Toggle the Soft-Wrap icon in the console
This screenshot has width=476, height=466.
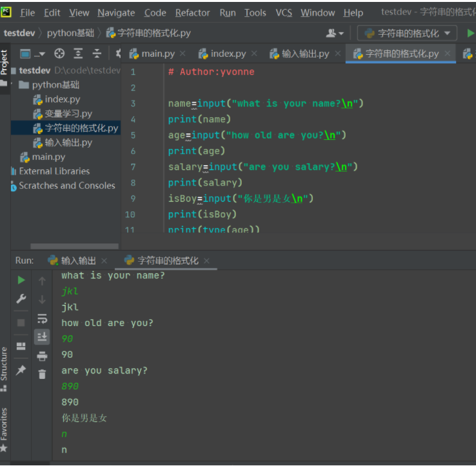tap(42, 318)
